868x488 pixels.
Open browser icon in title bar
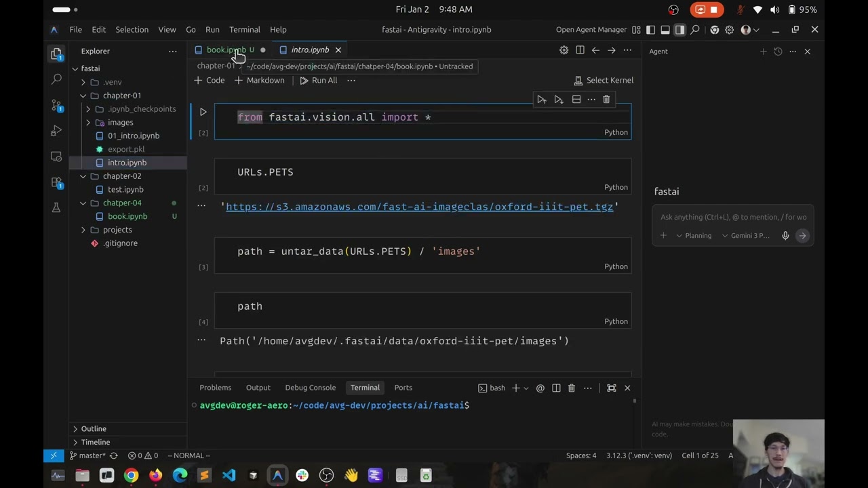[x=714, y=30]
